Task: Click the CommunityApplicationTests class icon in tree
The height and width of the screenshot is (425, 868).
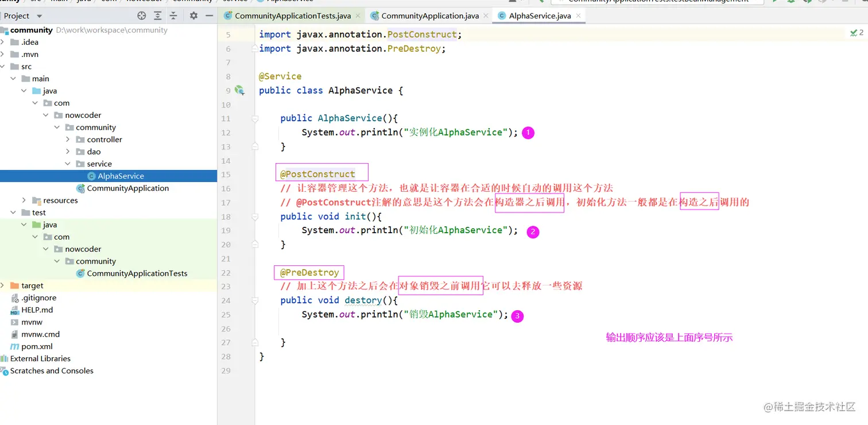Action: click(81, 273)
